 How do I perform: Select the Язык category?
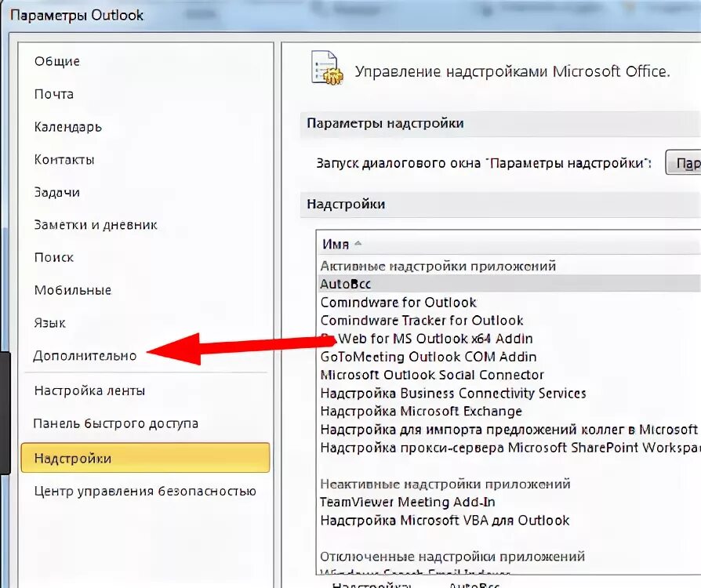point(49,323)
